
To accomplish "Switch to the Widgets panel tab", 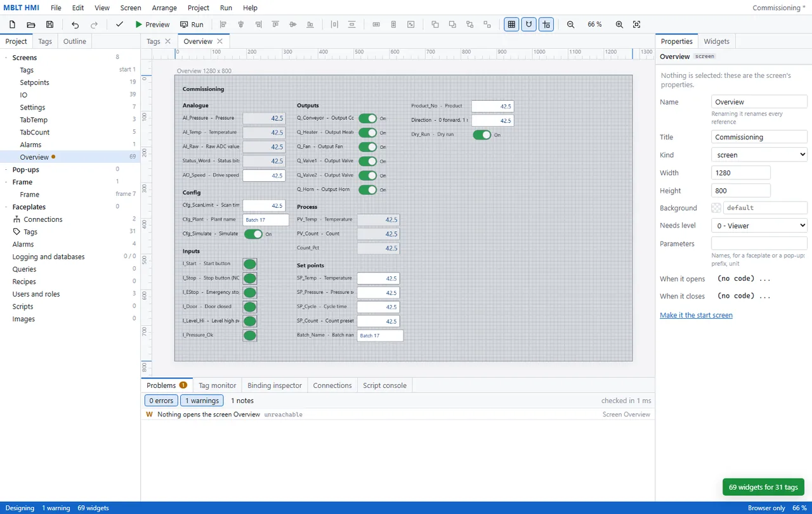I will click(716, 41).
